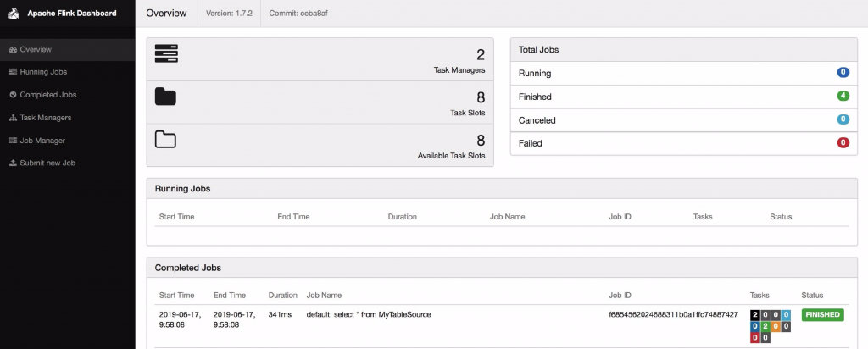This screenshot has height=349, width=868.
Task: Click the Canceled row label in Total Jobs
Action: [x=537, y=120]
